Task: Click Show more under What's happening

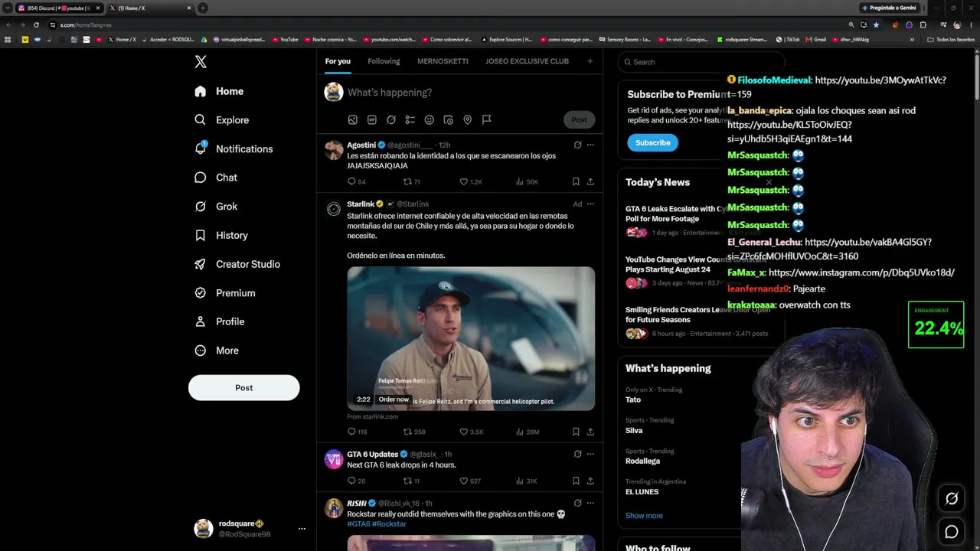Action: (644, 516)
